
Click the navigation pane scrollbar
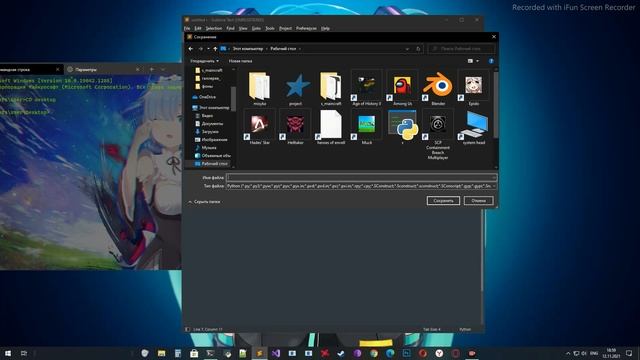point(233,98)
